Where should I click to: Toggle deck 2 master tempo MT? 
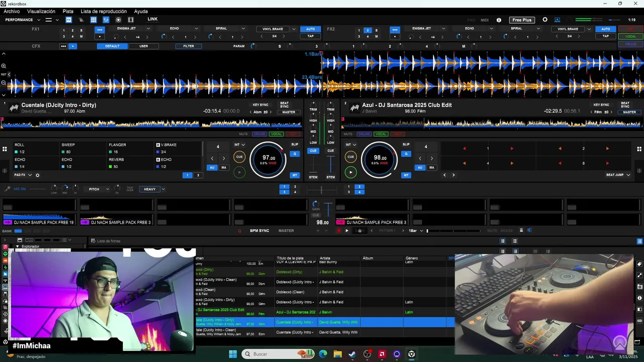[x=406, y=175]
